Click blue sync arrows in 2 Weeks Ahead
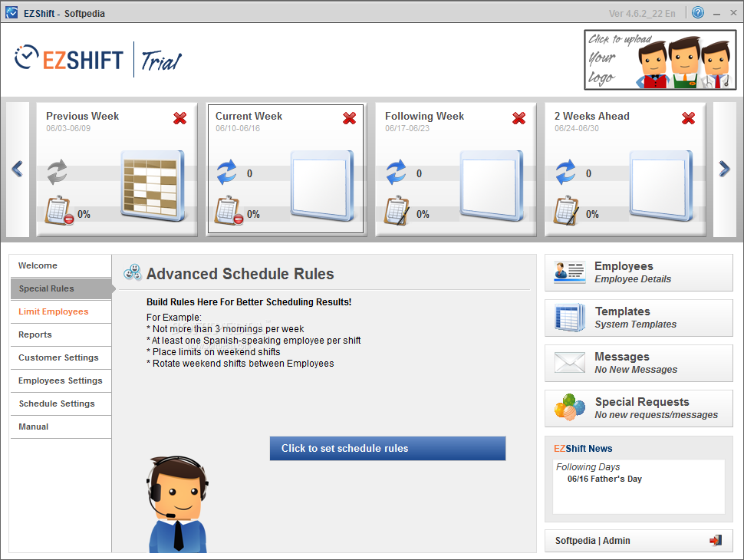The height and width of the screenshot is (560, 744). (x=565, y=172)
